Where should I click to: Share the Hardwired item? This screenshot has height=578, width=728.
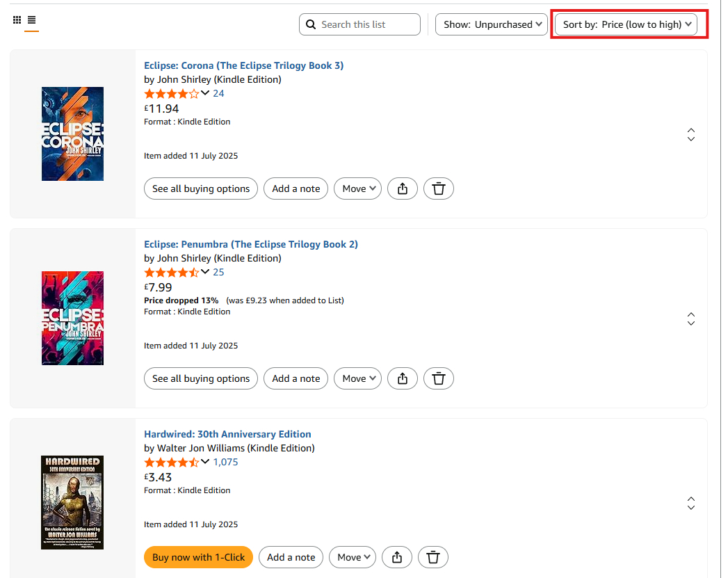click(x=396, y=557)
